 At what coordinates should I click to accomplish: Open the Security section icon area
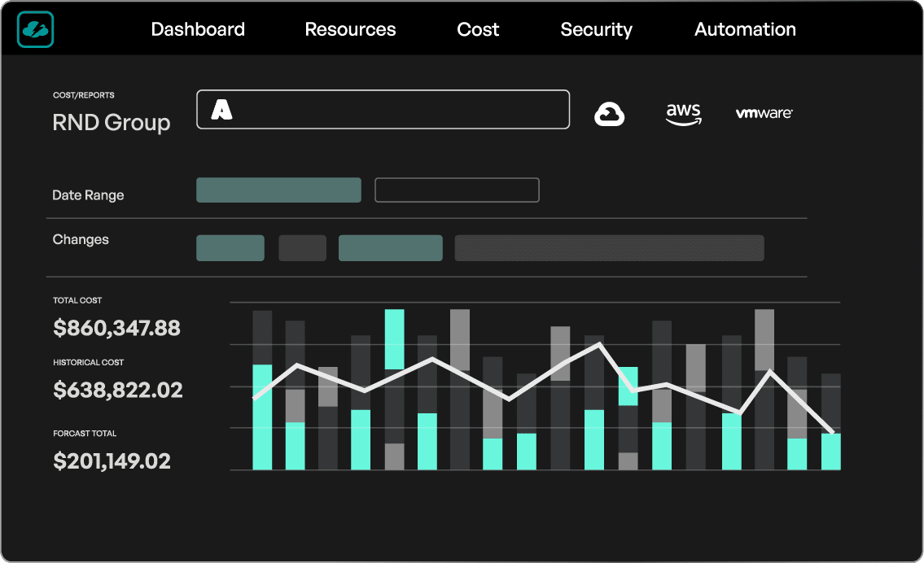point(596,29)
